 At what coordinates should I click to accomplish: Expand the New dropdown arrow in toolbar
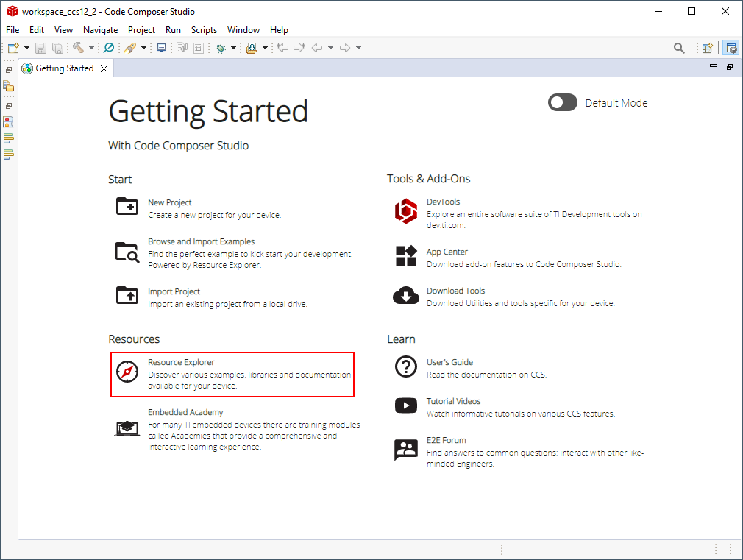coord(26,48)
